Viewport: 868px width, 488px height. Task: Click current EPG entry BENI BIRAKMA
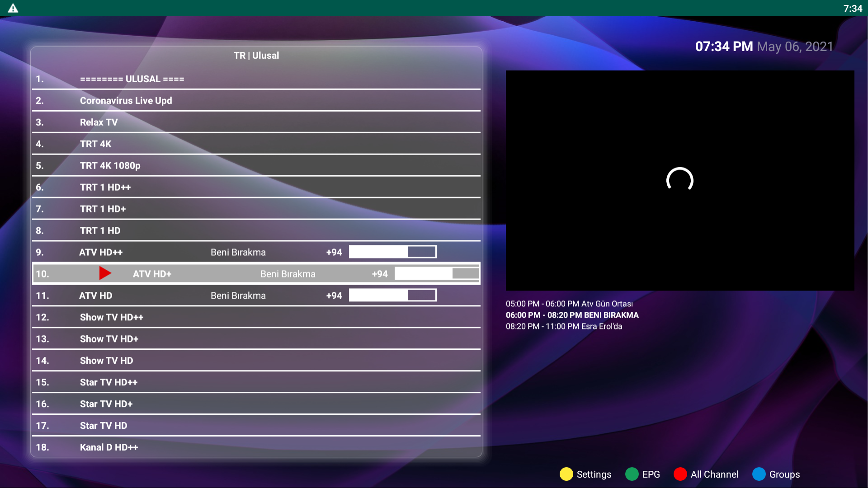[x=572, y=315]
